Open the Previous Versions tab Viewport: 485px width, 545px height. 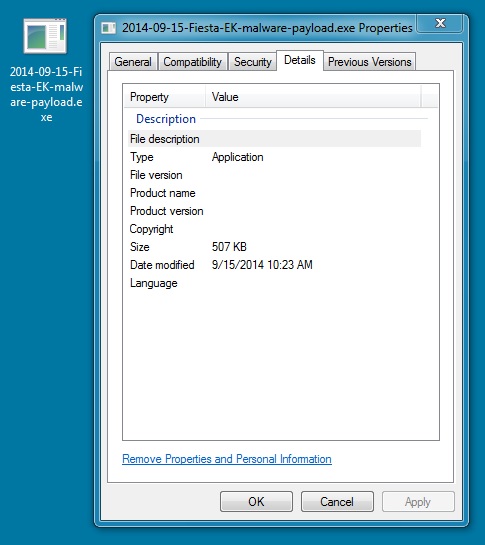370,62
